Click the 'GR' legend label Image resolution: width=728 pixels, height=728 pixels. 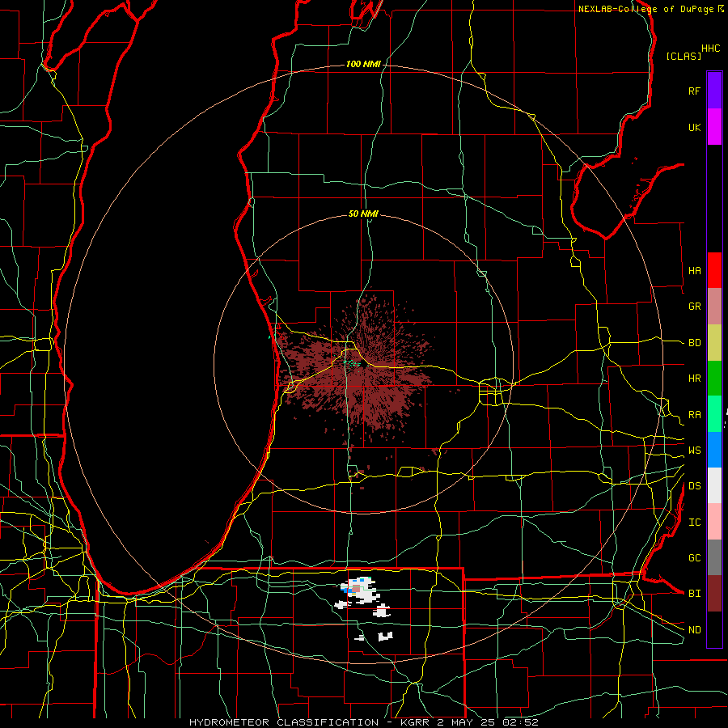point(694,307)
